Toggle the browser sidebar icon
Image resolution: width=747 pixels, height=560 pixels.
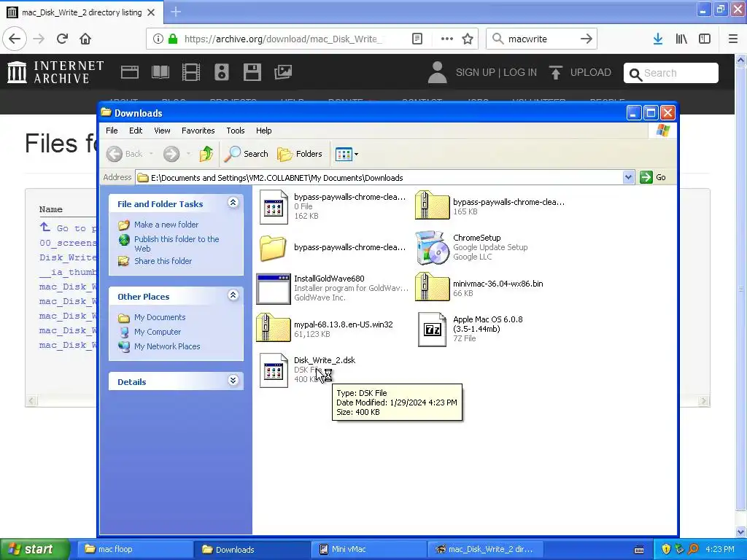point(705,39)
